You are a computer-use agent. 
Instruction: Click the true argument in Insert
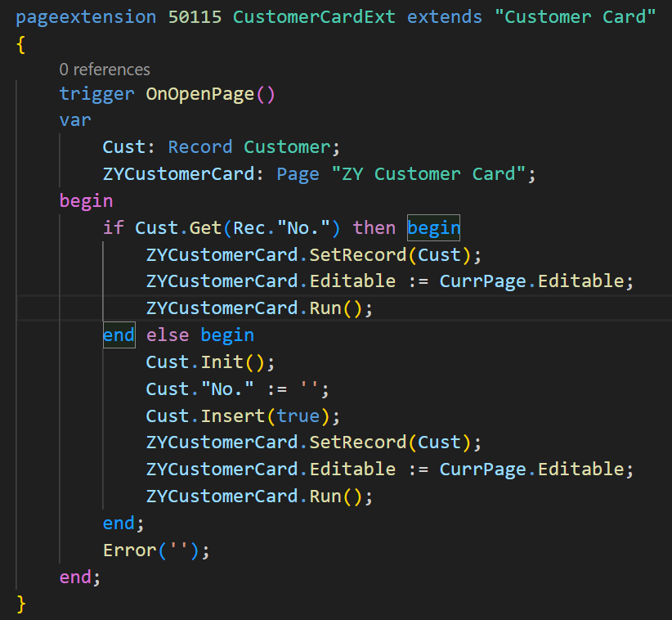coord(298,416)
